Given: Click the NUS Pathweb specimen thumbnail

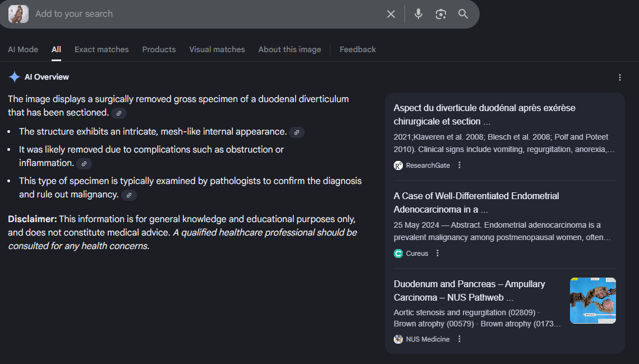Looking at the screenshot, I should (x=592, y=301).
